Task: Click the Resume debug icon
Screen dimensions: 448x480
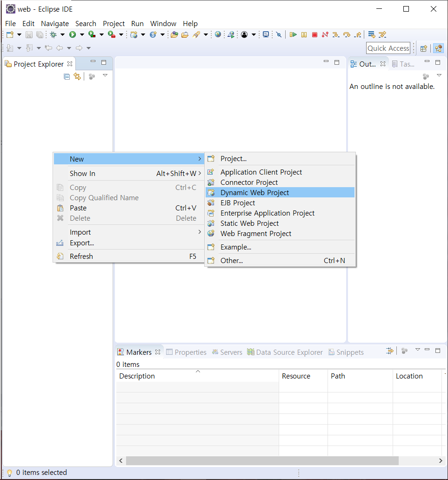Action: click(x=293, y=34)
